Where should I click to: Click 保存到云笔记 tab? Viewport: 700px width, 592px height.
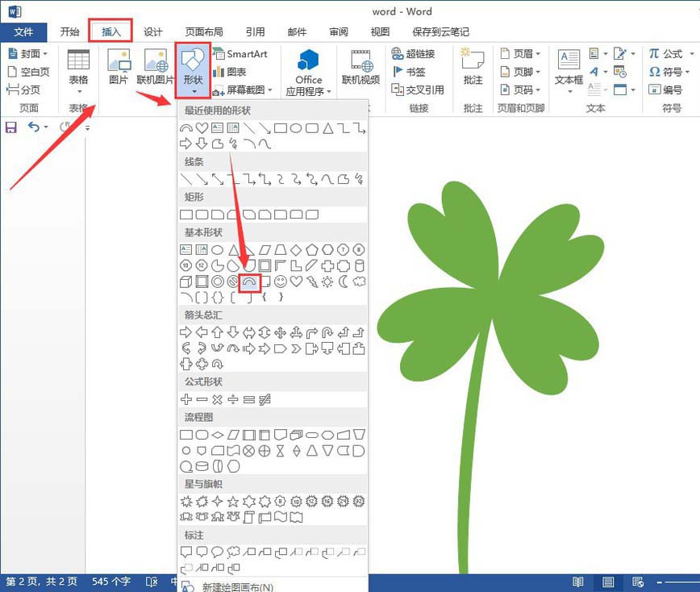440,31
